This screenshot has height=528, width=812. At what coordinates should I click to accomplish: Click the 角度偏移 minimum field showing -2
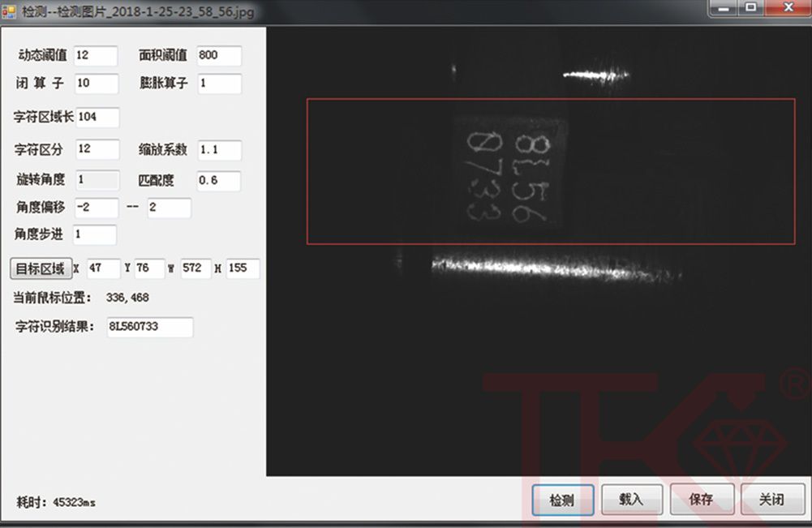pyautogui.click(x=96, y=208)
